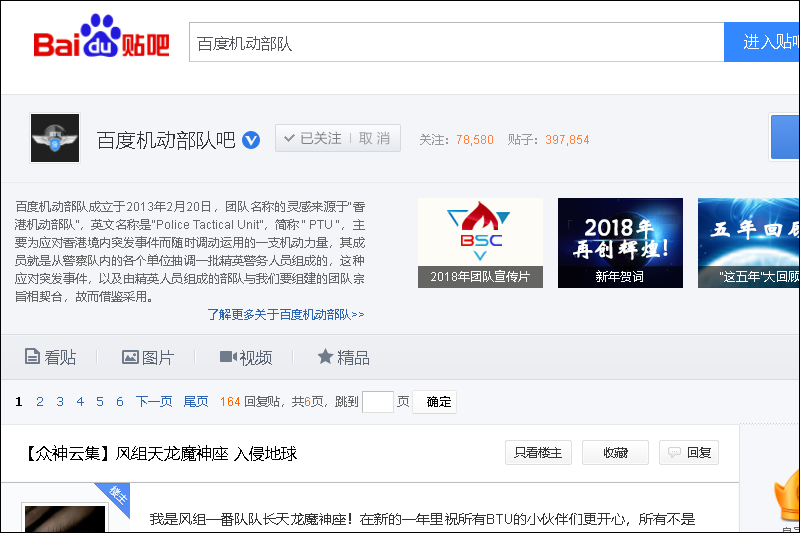Go to page 5 of replies
Image resolution: width=800 pixels, height=533 pixels.
point(100,402)
